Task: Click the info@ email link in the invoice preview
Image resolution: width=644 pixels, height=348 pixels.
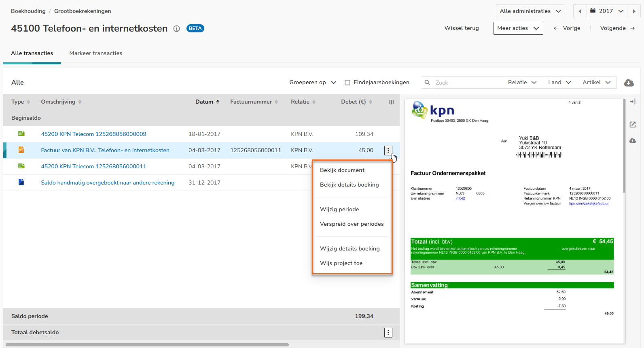Action: click(460, 199)
